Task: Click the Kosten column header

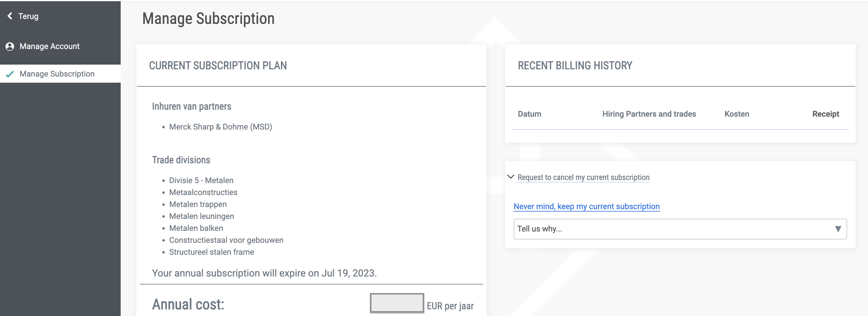Action: [737, 114]
